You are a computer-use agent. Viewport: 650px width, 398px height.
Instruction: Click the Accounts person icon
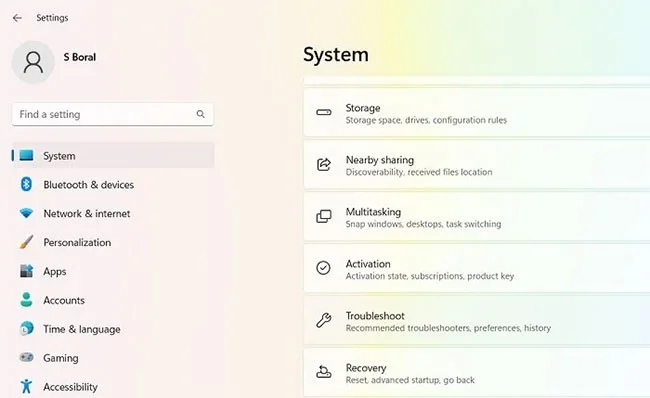(x=27, y=300)
